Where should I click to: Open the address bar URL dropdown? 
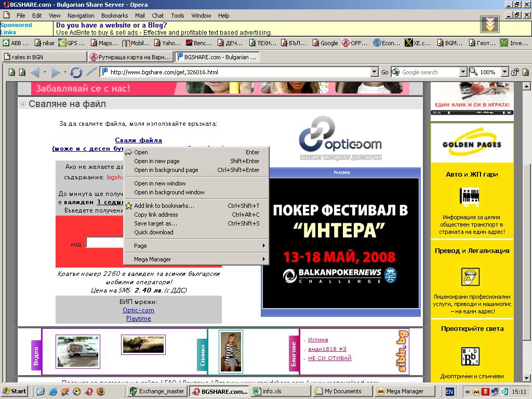click(x=374, y=72)
